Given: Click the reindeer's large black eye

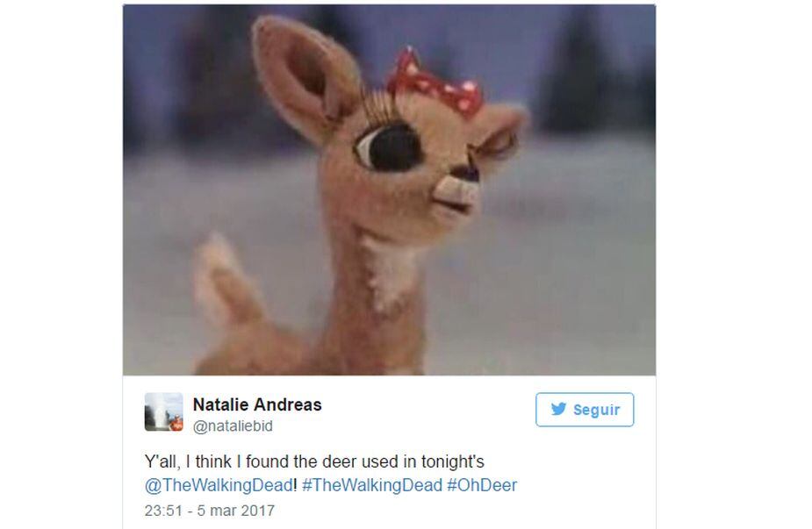Looking at the screenshot, I should [391, 147].
